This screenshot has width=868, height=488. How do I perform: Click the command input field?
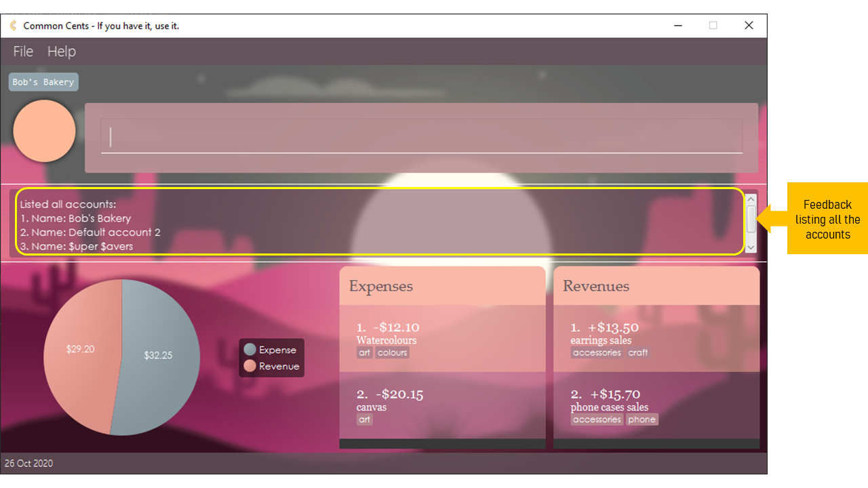421,136
